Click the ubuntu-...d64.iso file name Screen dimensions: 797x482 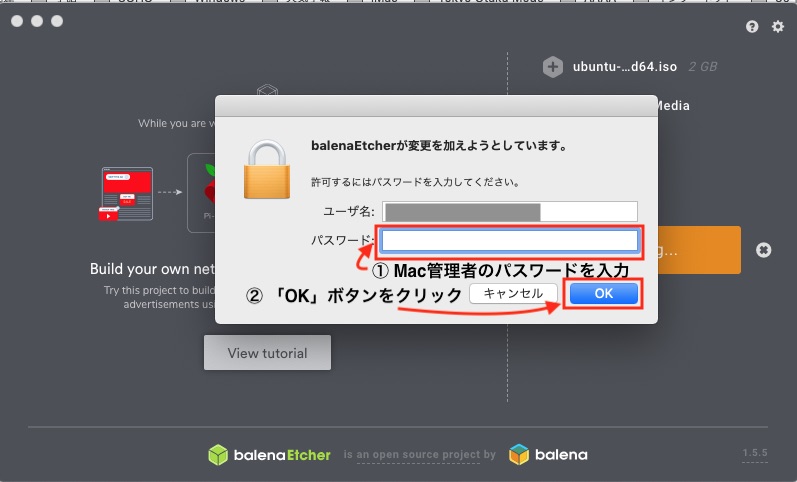[x=625, y=67]
